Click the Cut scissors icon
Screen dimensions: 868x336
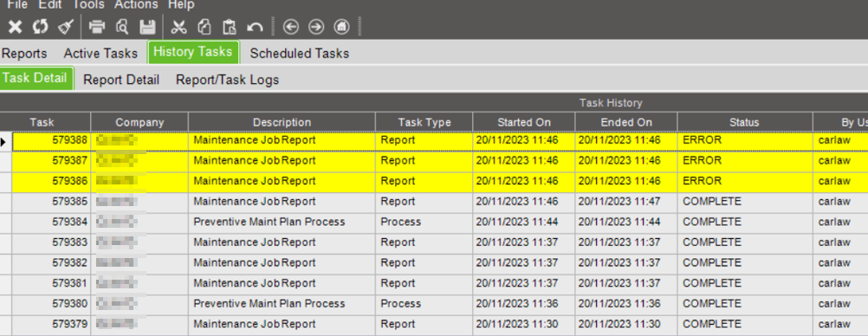pyautogui.click(x=178, y=27)
